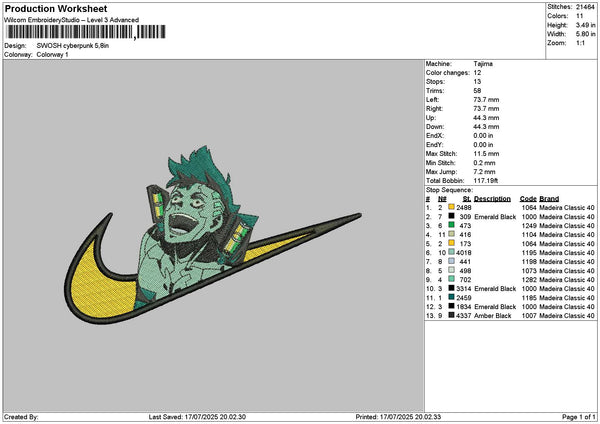Select the Up value '44.3 mm'
The width and height of the screenshot is (600, 424).
pos(486,117)
